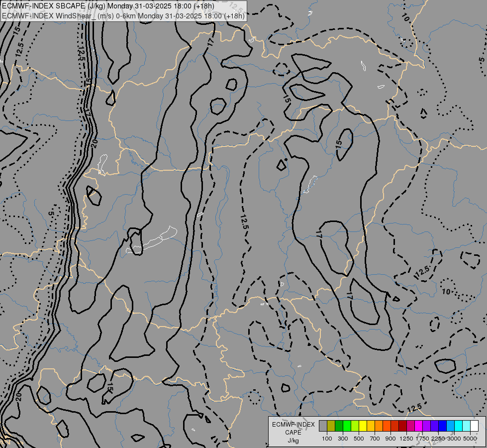Click the 'CAPE' legend label
This screenshot has height=448, width=487.
293,433
